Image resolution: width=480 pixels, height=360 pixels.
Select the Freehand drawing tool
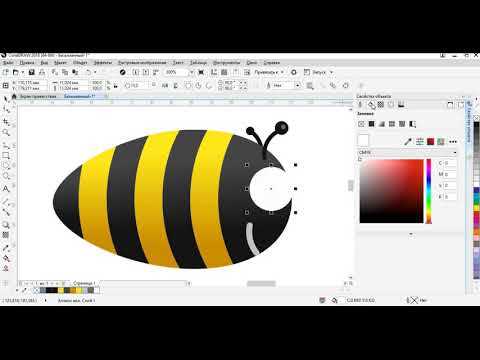pyautogui.click(x=6, y=146)
